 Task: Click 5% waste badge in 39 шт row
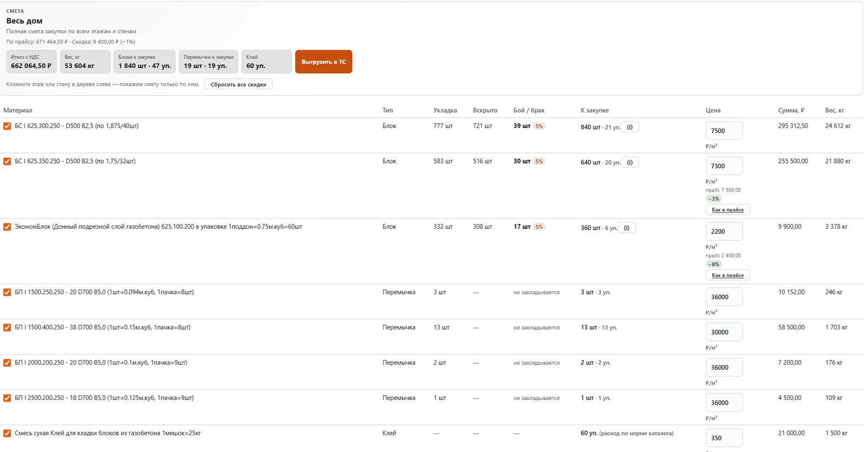539,126
